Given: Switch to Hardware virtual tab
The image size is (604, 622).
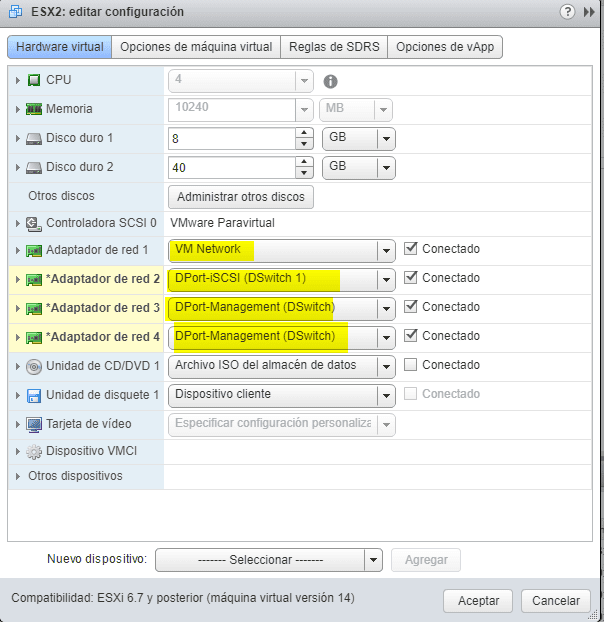Looking at the screenshot, I should click(x=59, y=47).
